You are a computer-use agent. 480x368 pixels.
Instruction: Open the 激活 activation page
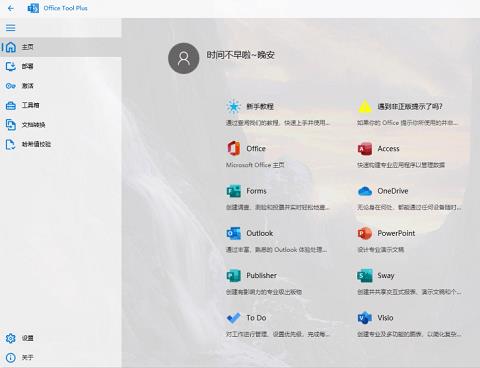(61, 86)
